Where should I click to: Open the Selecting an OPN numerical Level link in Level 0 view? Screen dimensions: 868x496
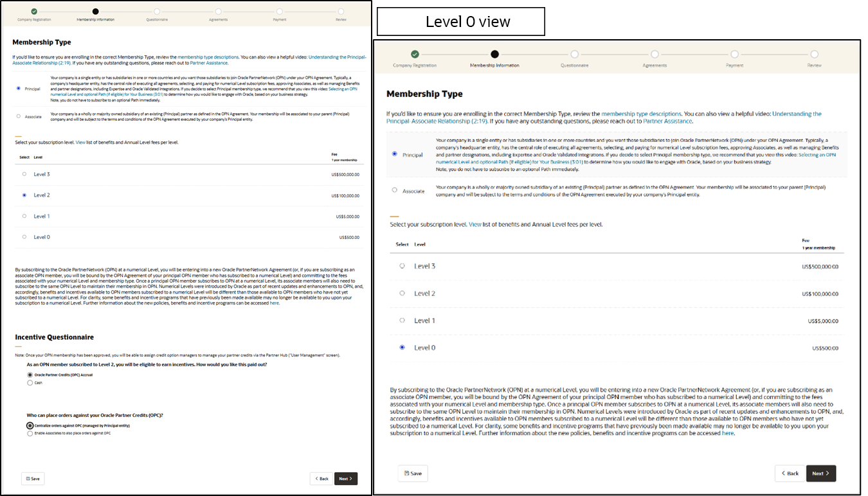(x=637, y=159)
